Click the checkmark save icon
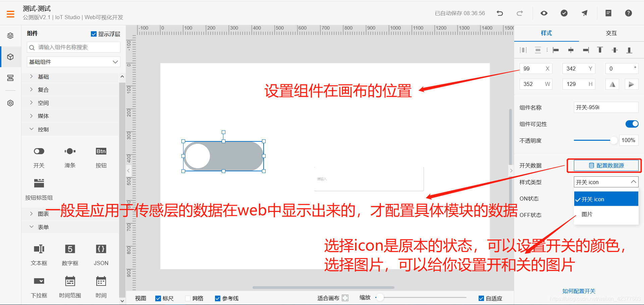 pos(564,13)
